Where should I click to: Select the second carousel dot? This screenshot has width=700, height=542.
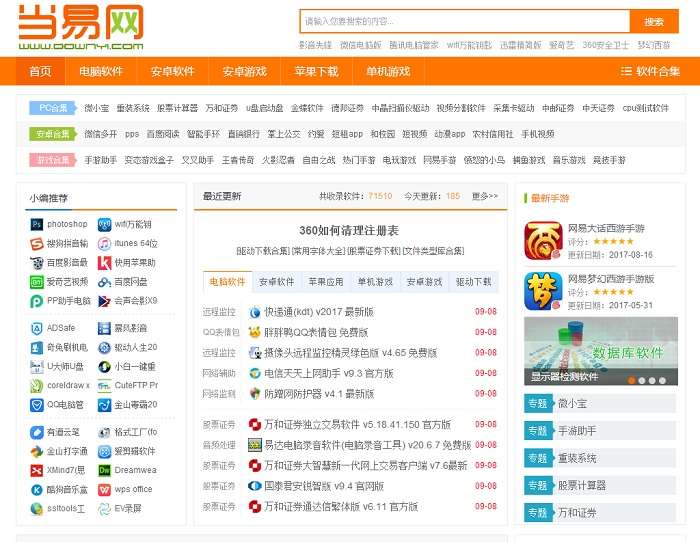coord(642,380)
